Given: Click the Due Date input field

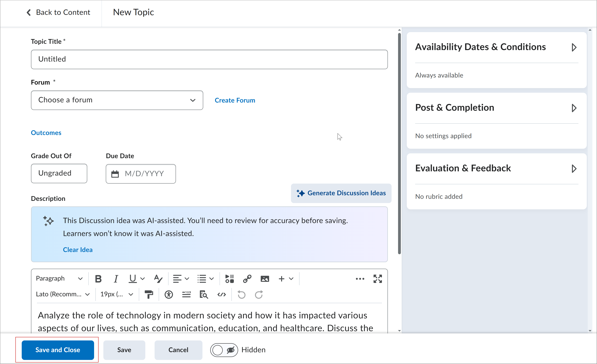Looking at the screenshot, I should [x=144, y=174].
